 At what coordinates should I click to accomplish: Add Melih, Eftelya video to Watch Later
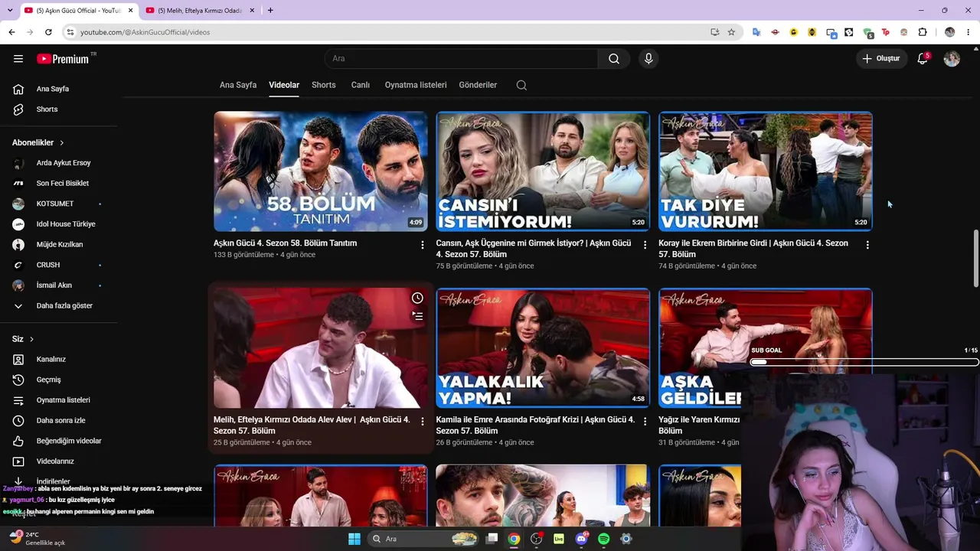coord(417,298)
